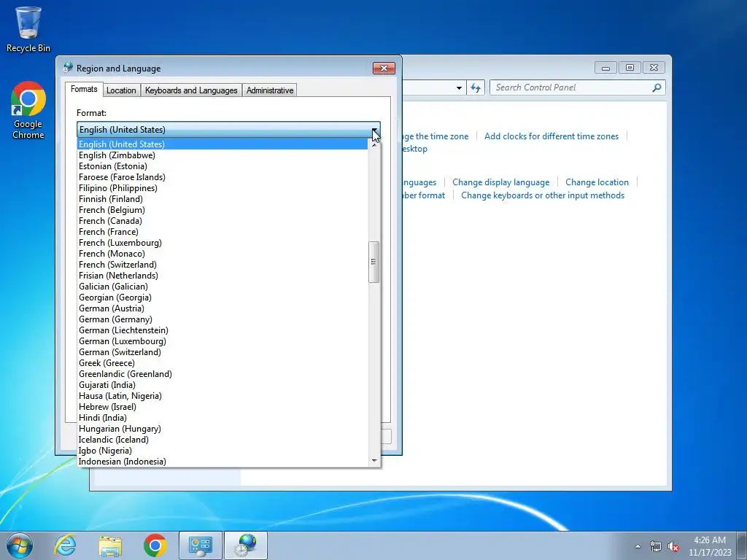The height and width of the screenshot is (560, 747).
Task: Click the format list scrollbar thumb
Action: click(374, 262)
